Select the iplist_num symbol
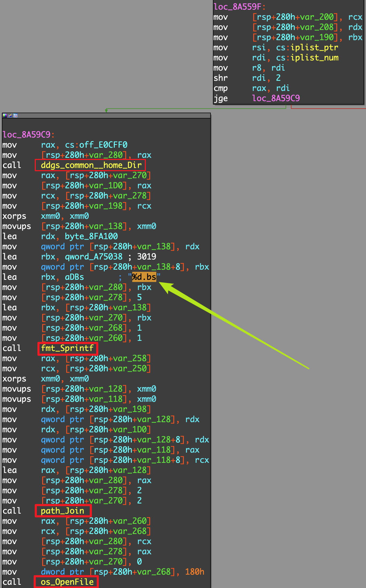366x588 pixels. 314,58
